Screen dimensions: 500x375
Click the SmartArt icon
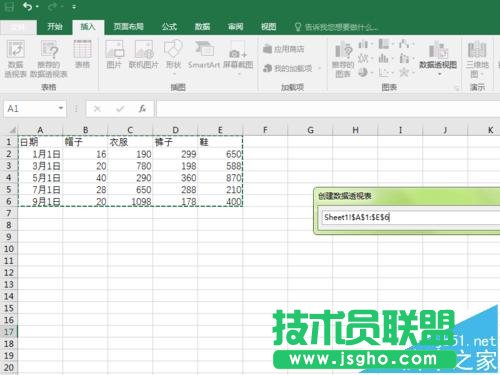pyautogui.click(x=204, y=54)
